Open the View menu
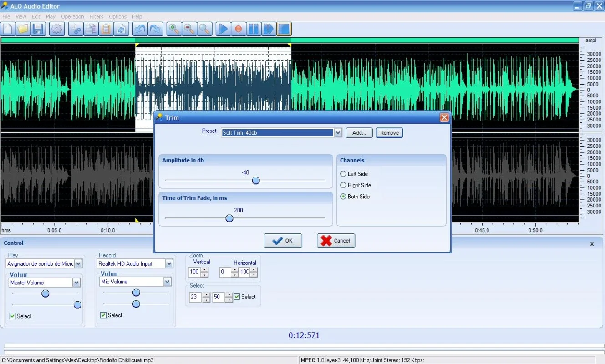The image size is (605, 364). pyautogui.click(x=21, y=16)
